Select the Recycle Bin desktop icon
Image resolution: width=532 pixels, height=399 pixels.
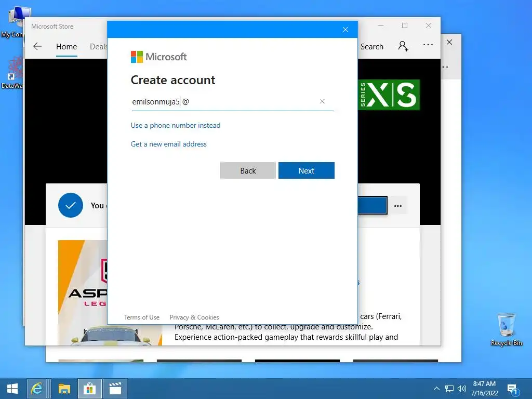click(x=506, y=329)
